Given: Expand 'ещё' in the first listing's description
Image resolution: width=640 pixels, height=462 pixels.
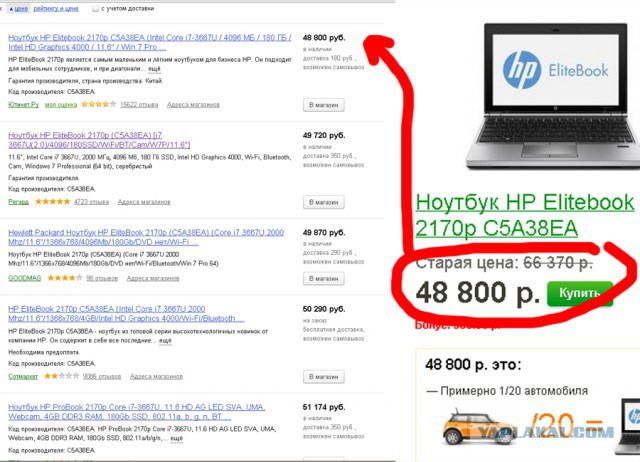Looking at the screenshot, I should (x=154, y=69).
